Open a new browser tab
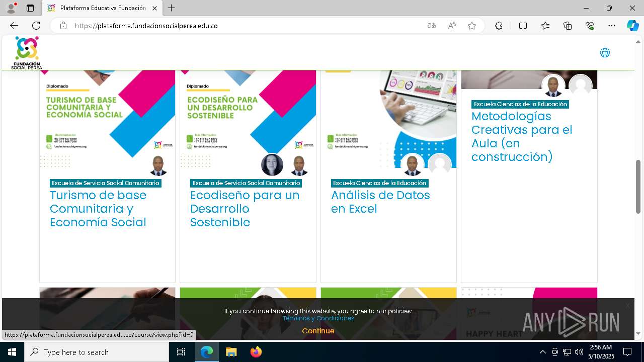The height and width of the screenshot is (362, 644). tap(172, 8)
